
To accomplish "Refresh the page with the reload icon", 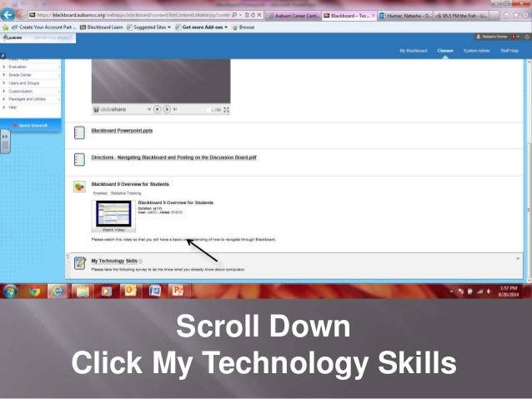I will [x=253, y=15].
